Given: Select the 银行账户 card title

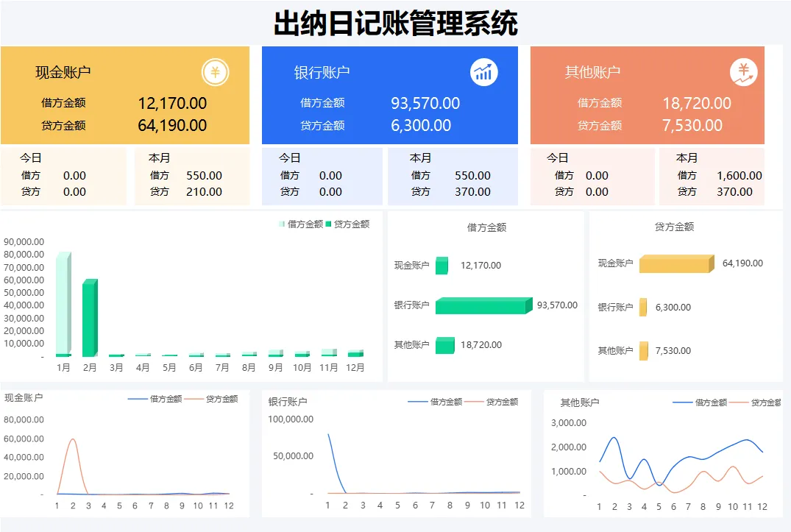Looking at the screenshot, I should (x=322, y=73).
